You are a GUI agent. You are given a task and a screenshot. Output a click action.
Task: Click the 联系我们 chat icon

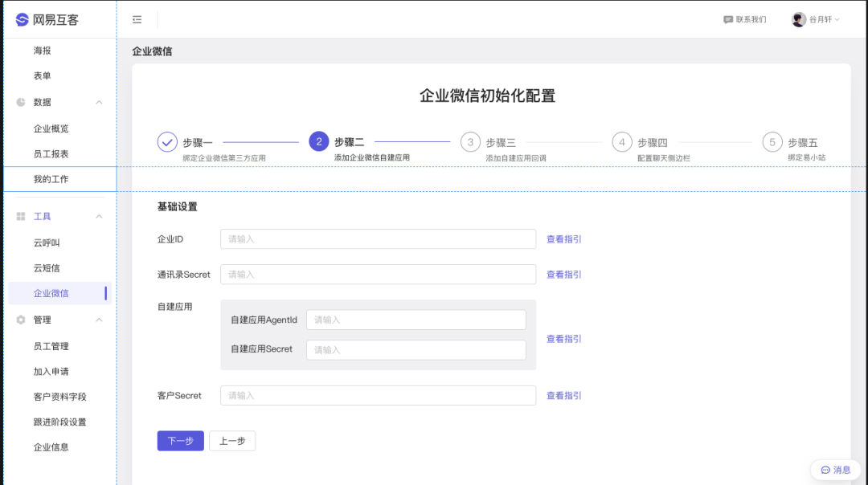(728, 20)
